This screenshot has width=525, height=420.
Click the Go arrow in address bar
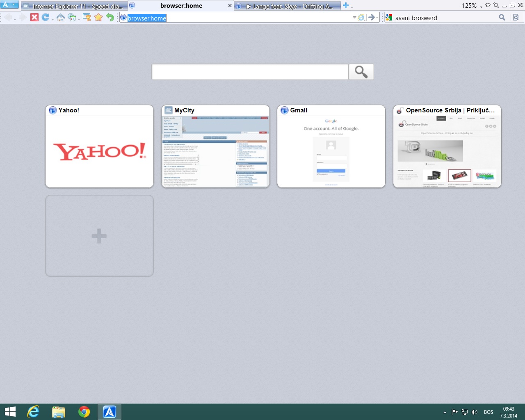tap(371, 17)
